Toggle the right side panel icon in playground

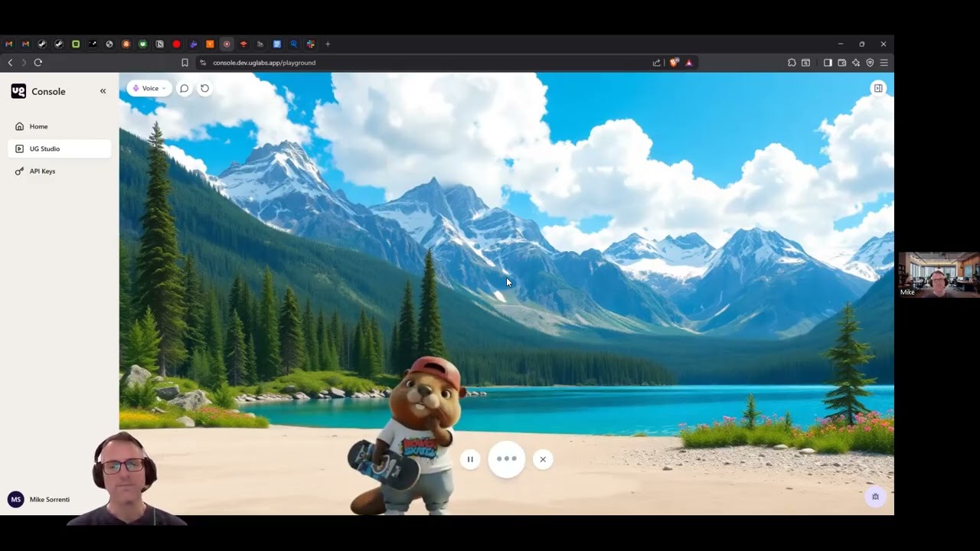tap(878, 88)
